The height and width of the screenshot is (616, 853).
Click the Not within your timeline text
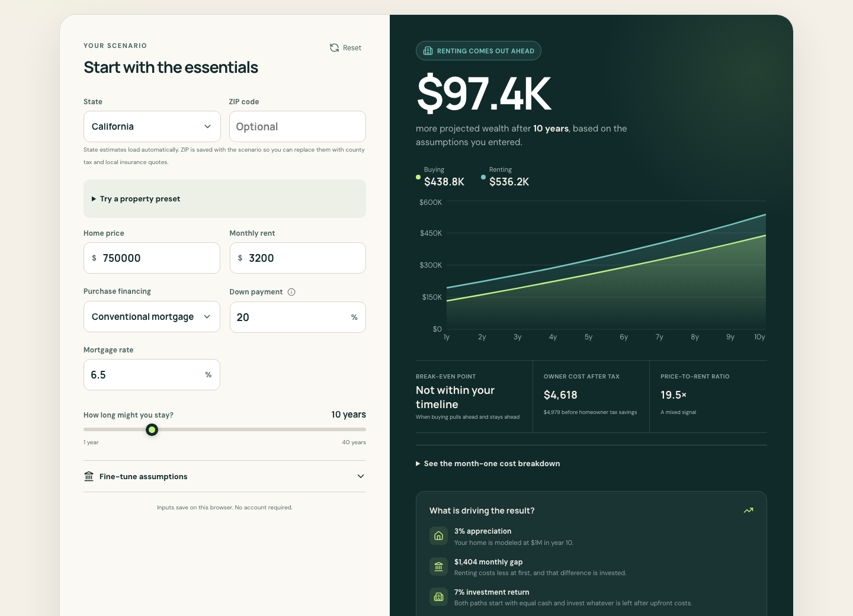455,397
